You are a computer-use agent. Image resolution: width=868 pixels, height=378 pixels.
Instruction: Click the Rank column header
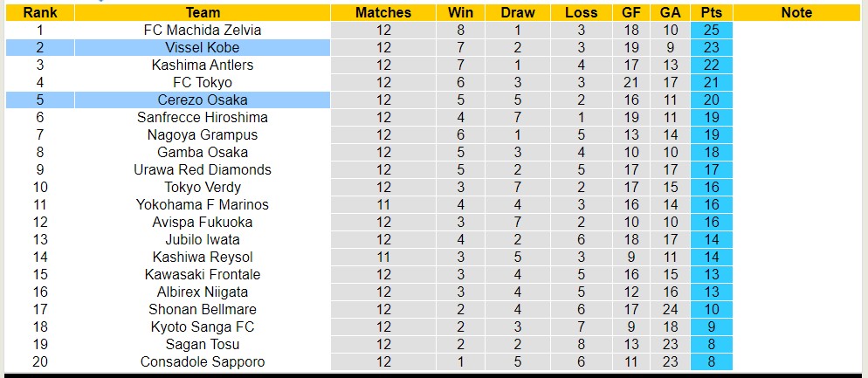tap(40, 12)
